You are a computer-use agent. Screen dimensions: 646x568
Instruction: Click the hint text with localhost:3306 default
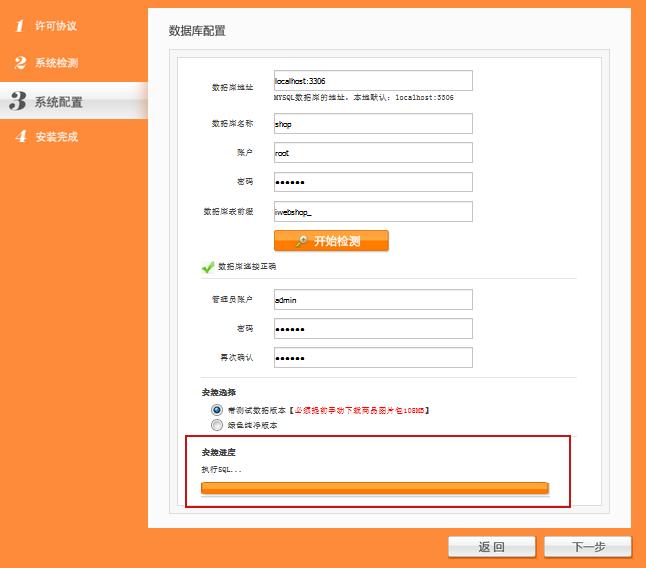click(364, 98)
